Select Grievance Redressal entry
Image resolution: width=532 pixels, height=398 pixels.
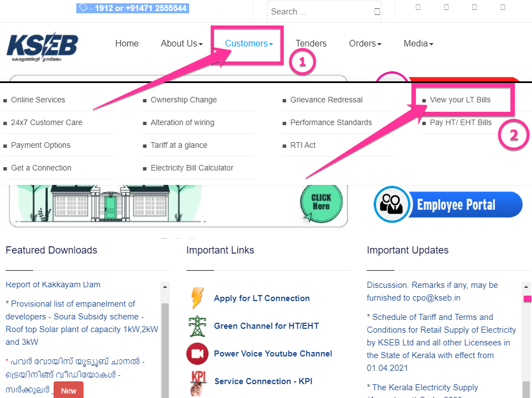[326, 100]
